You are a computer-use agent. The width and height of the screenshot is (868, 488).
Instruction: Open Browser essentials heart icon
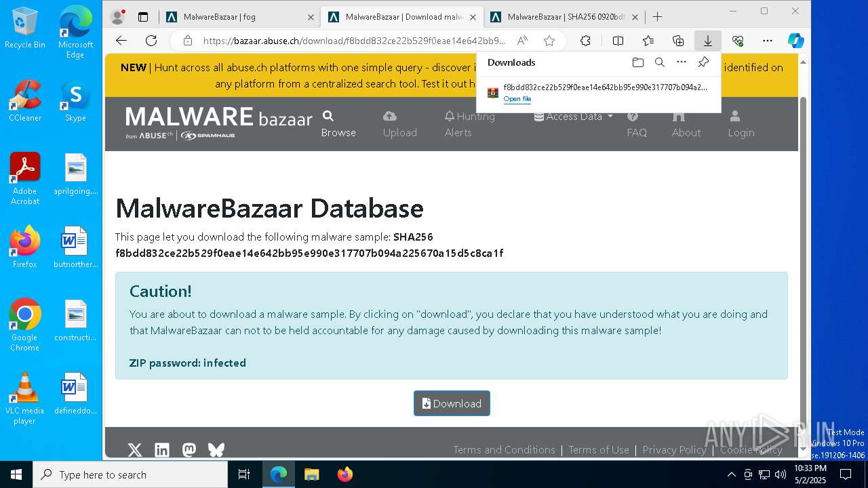pos(738,41)
